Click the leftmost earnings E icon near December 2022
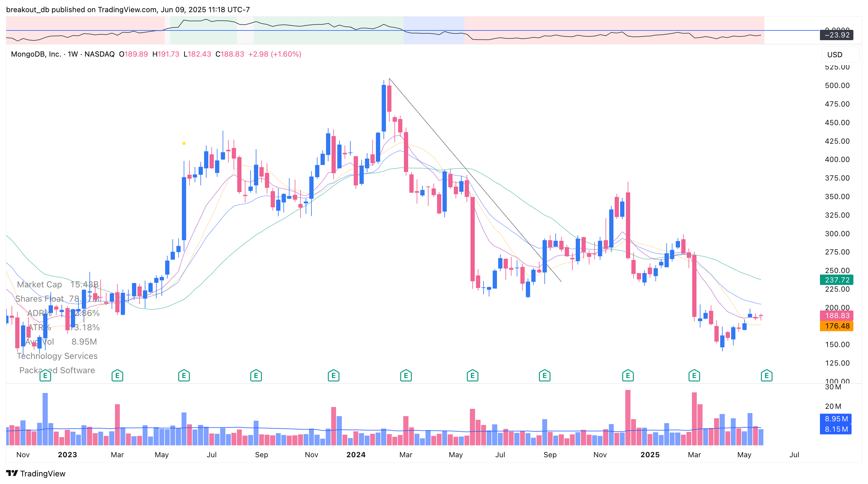This screenshot has width=868, height=484. (45, 375)
